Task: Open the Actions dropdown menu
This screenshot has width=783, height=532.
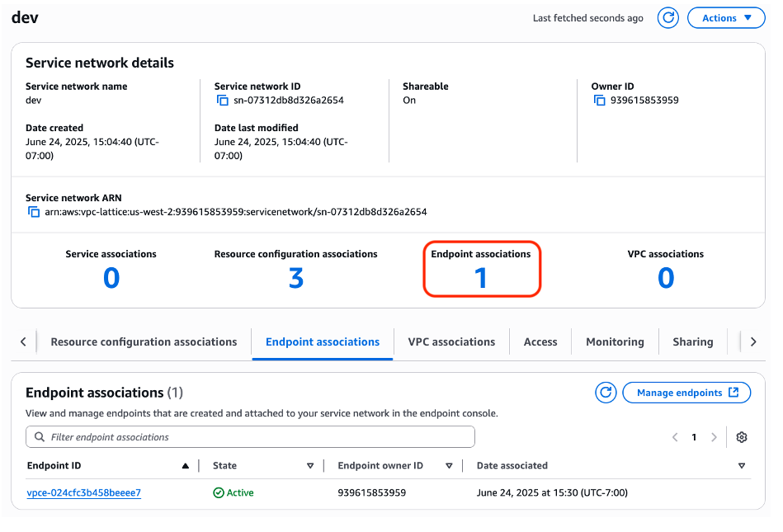Action: pyautogui.click(x=726, y=18)
